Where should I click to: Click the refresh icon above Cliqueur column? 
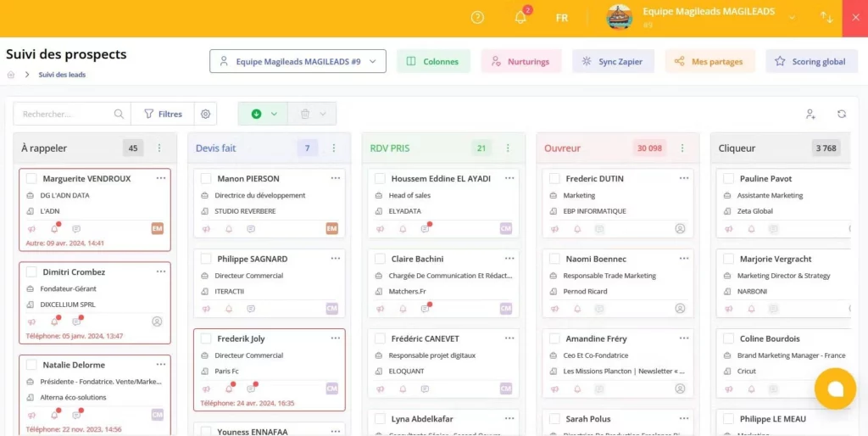pyautogui.click(x=842, y=114)
